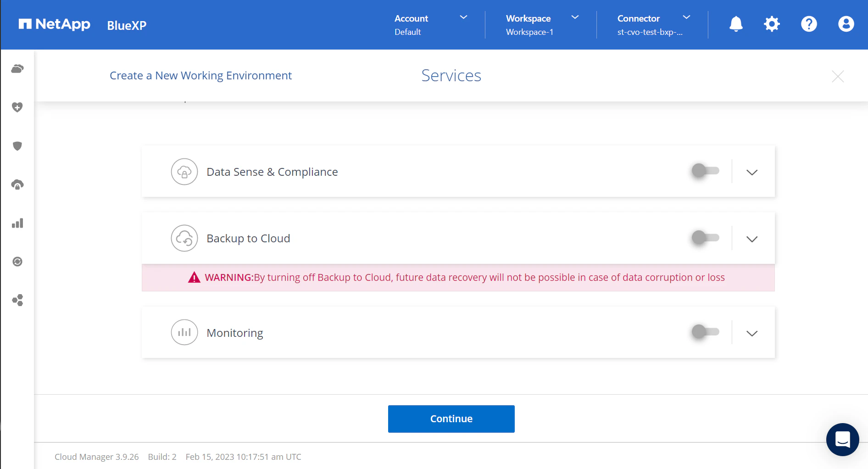
Task: Open the settings gear
Action: coord(772,24)
